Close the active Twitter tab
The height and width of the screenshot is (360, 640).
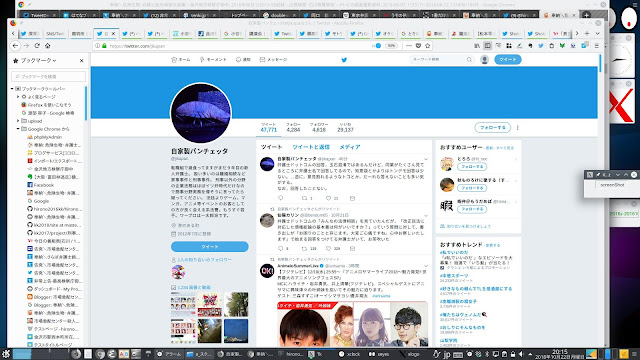click(113, 33)
